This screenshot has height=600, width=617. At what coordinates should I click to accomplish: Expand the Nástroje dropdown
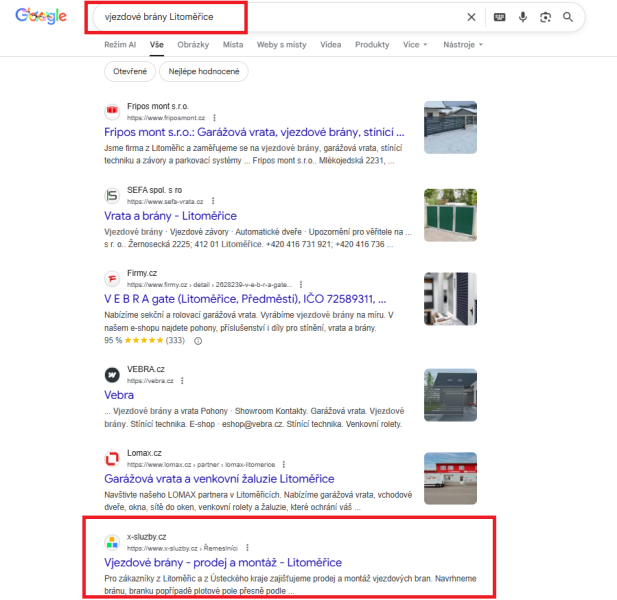(464, 45)
